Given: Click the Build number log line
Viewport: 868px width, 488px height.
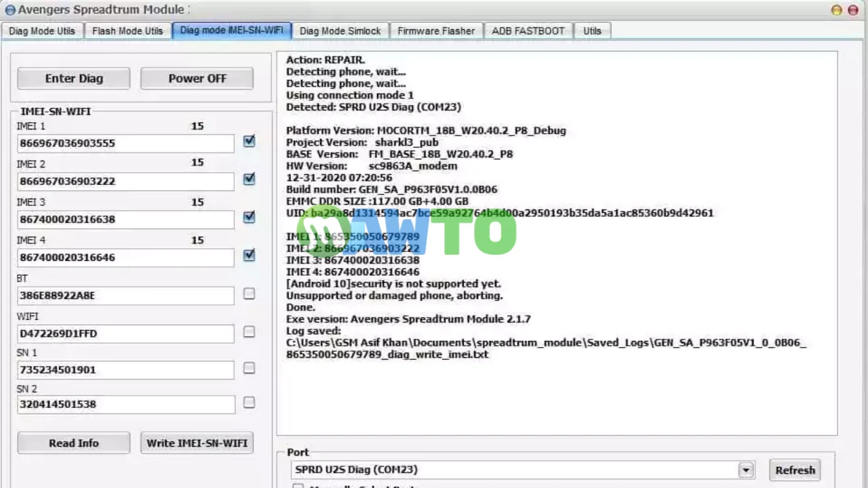Looking at the screenshot, I should click(x=392, y=190).
